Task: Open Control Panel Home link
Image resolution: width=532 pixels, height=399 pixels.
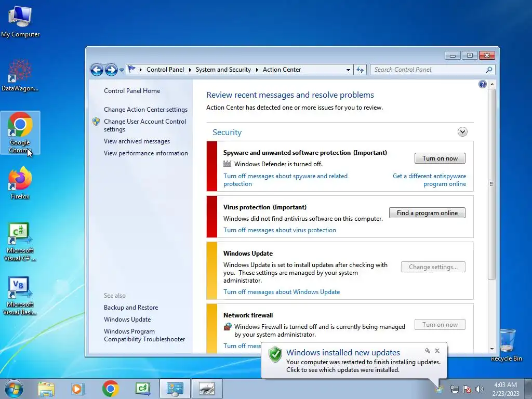Action: point(132,91)
